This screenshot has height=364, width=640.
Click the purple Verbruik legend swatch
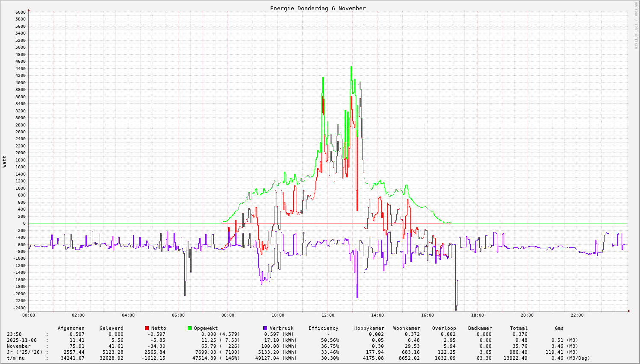click(x=265, y=328)
